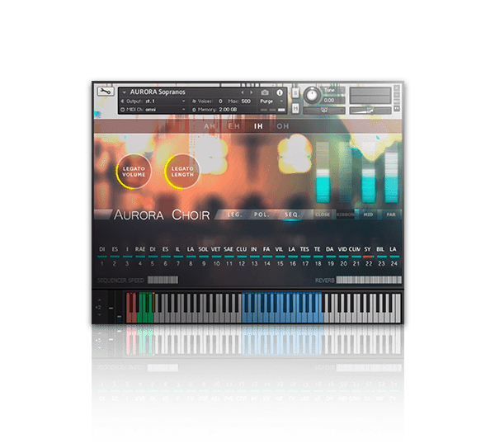Select syllable step 11 SAE
This screenshot has width=495, height=448.
pos(229,249)
